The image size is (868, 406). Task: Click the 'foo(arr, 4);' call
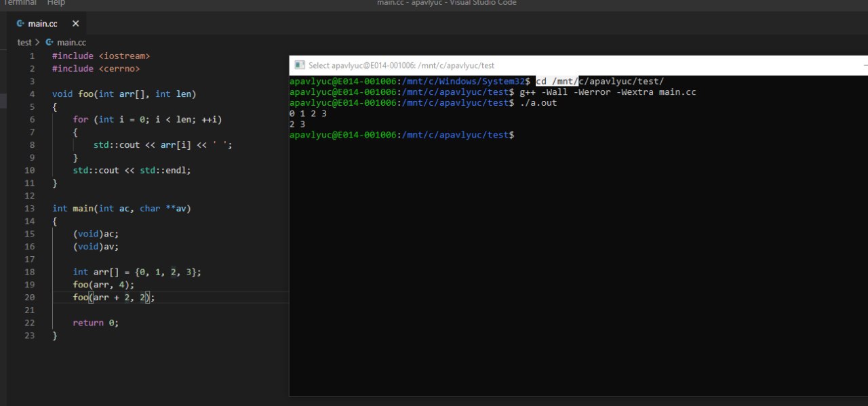point(104,285)
